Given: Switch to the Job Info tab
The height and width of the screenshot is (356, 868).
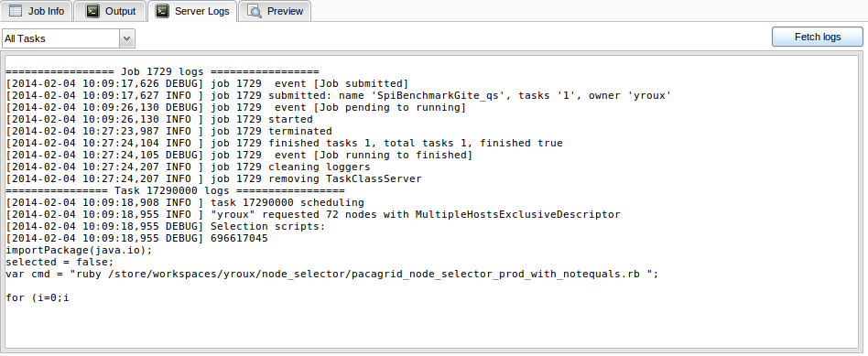Looking at the screenshot, I should 36,10.
